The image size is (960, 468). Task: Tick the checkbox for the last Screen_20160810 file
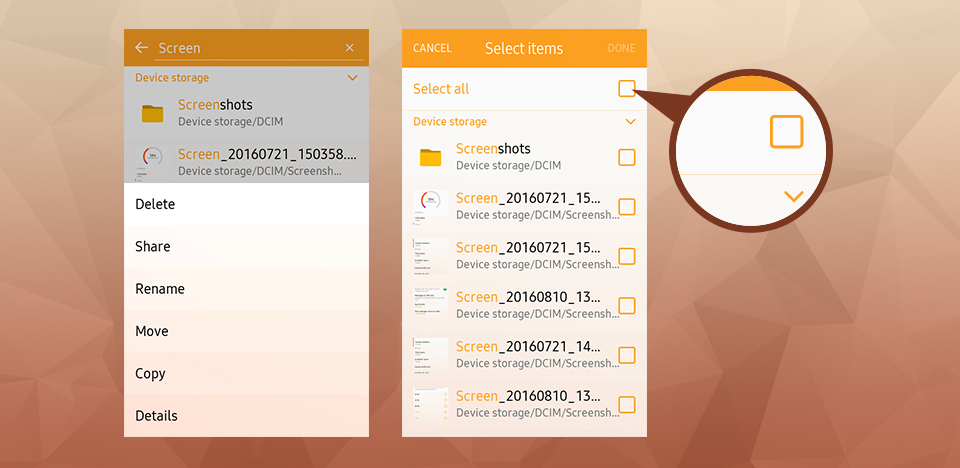pos(626,405)
